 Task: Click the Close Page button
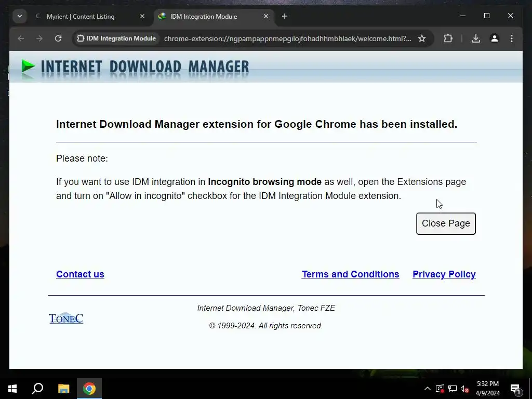coord(446,223)
